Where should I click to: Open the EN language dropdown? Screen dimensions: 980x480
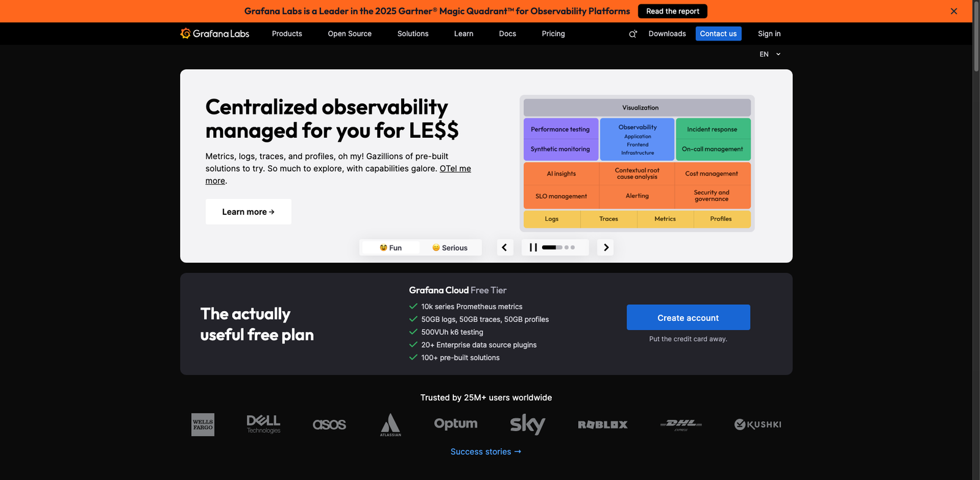click(770, 54)
